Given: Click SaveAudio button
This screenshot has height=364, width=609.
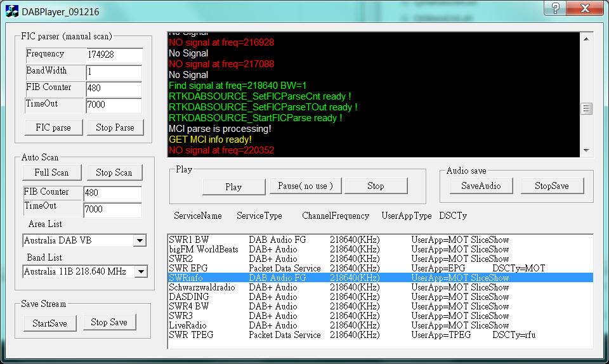Looking at the screenshot, I should click(x=480, y=186).
